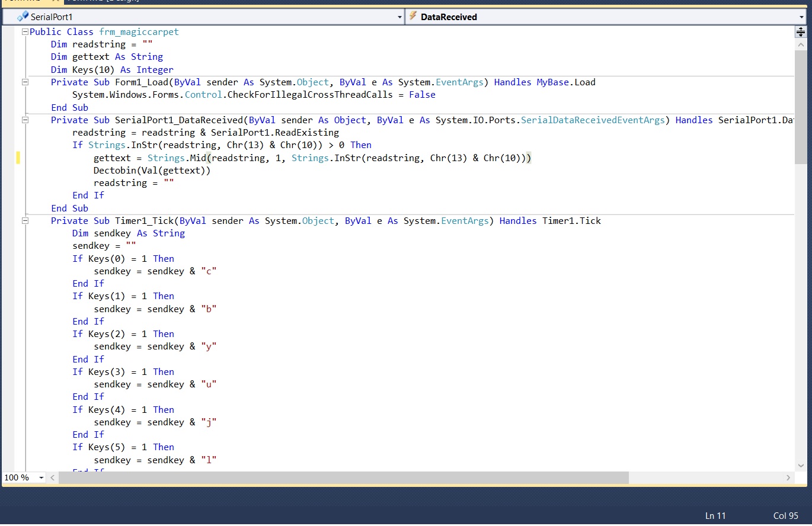812x526 pixels.
Task: Click the 'If Keys(3) = 1 Then' line
Action: [123, 372]
